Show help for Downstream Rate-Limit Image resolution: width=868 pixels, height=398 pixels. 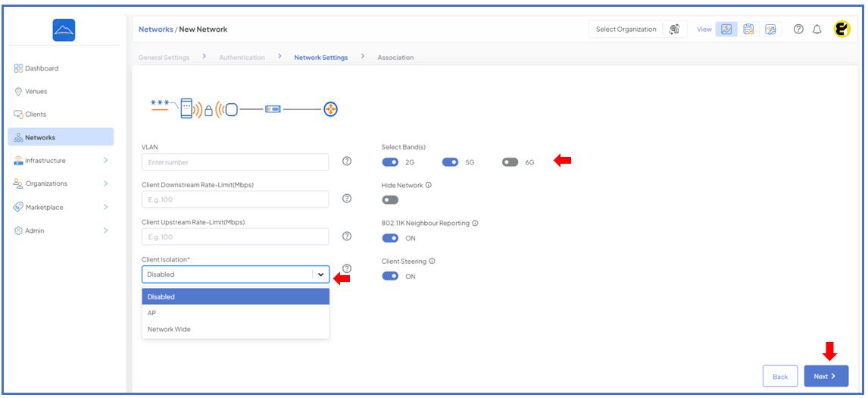(347, 199)
